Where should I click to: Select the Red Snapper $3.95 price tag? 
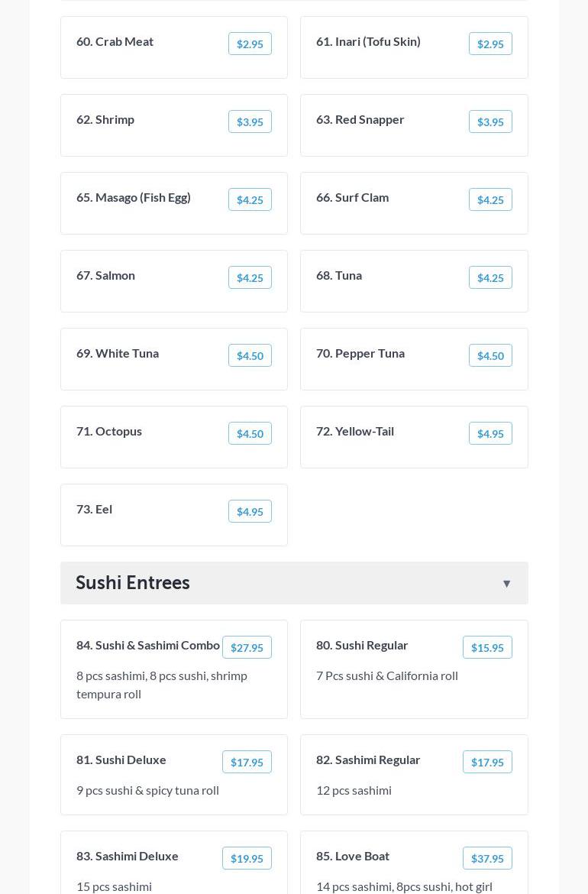(x=490, y=122)
